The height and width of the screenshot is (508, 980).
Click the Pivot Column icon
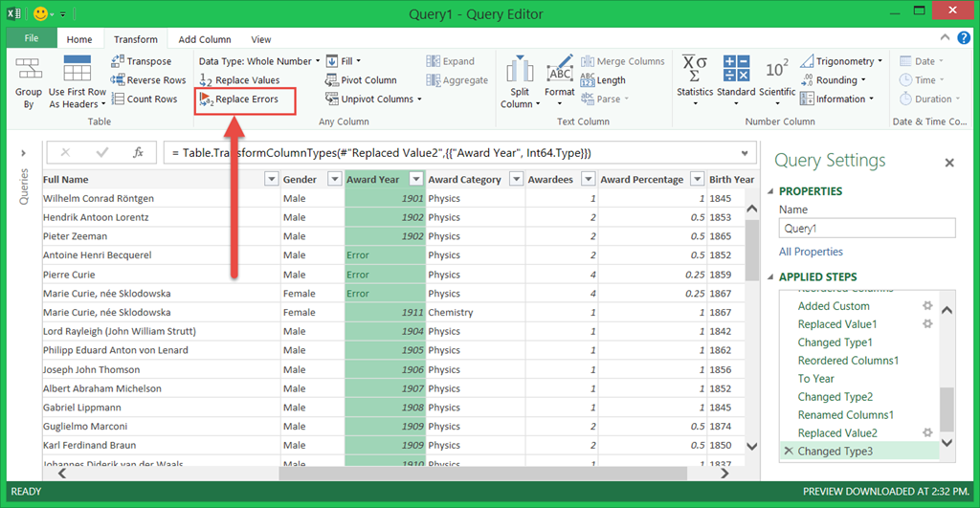[332, 80]
